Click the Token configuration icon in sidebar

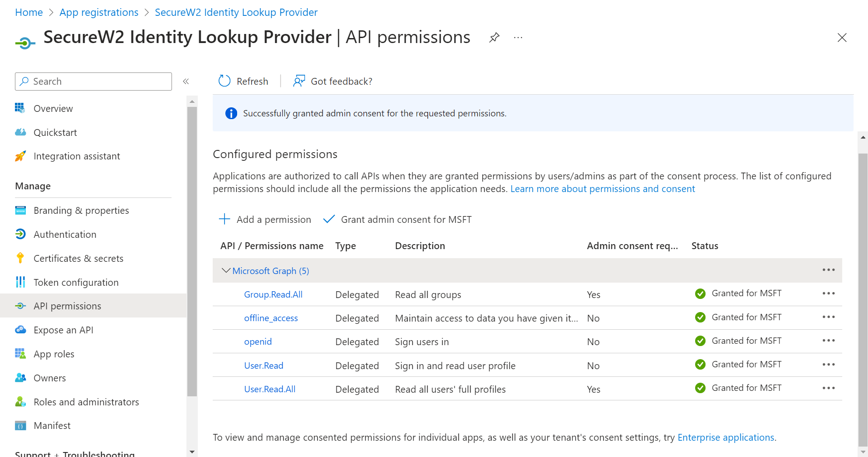[20, 282]
